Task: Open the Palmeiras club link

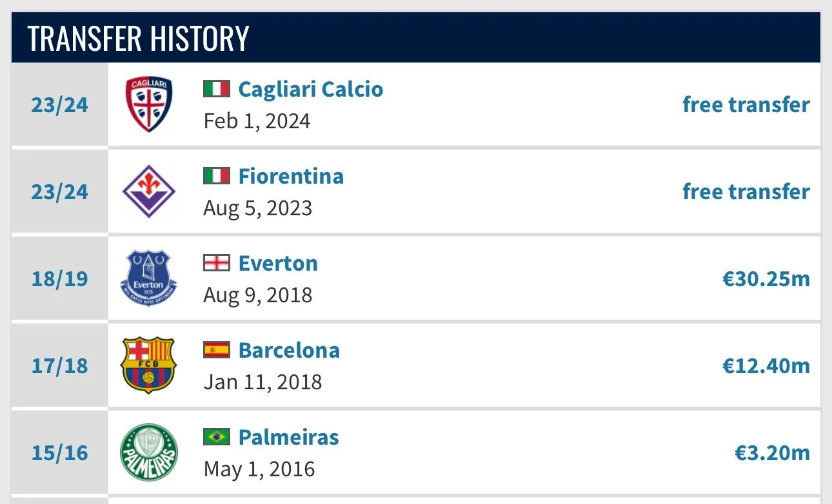Action: [288, 437]
